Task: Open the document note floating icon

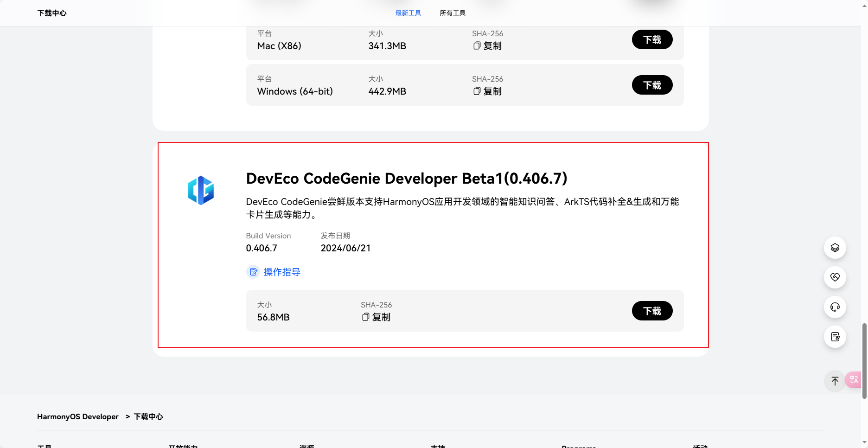Action: [835, 337]
